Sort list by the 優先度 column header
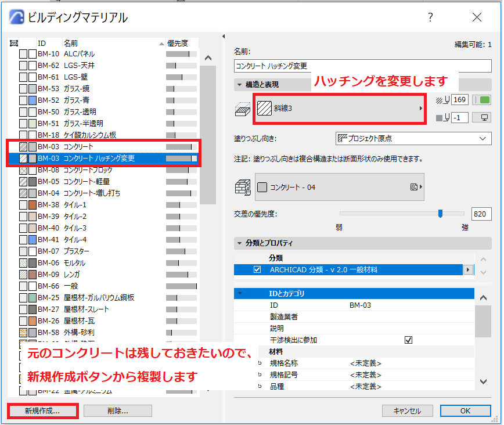Viewport: 504px width, 425px height. [182, 44]
